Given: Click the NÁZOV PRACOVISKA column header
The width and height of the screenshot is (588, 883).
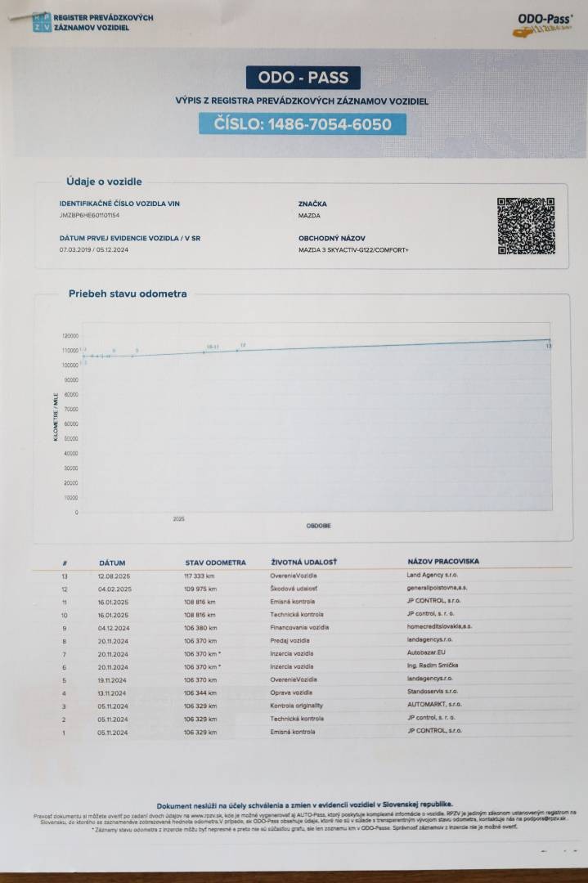Looking at the screenshot, I should click(443, 562).
